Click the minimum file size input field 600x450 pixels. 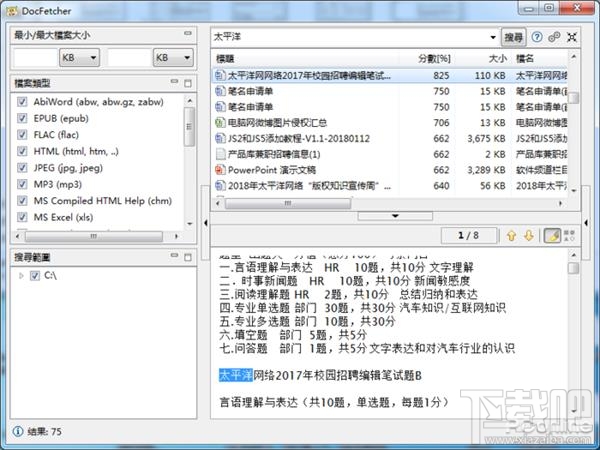pos(35,58)
